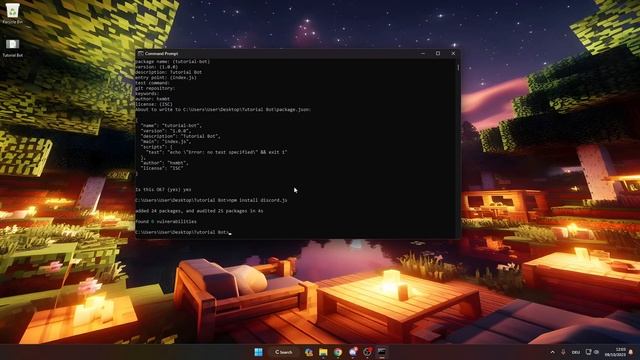Click the Command Prompt vertical scrollbar thumb
The width and height of the screenshot is (640, 360).
[458, 67]
